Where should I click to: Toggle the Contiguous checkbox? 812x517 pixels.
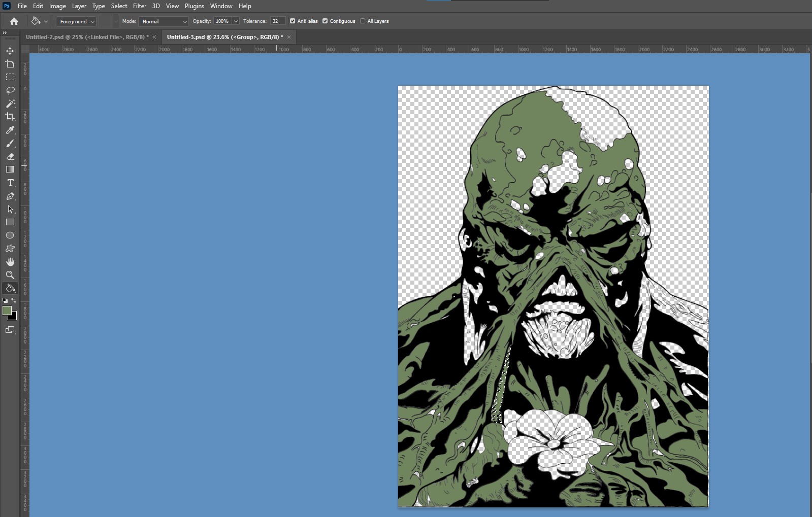coord(325,21)
